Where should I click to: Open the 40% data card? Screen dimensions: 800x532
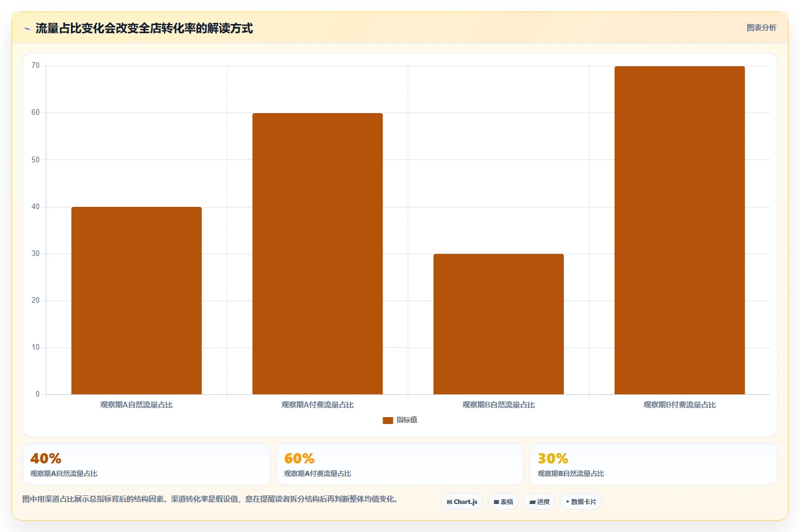pos(146,464)
